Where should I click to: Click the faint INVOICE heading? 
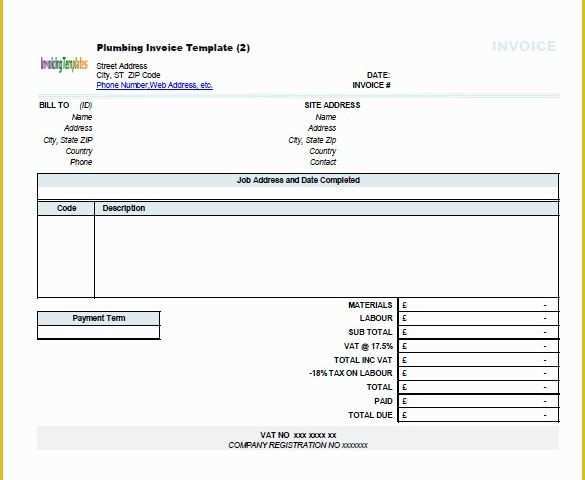pyautogui.click(x=524, y=46)
